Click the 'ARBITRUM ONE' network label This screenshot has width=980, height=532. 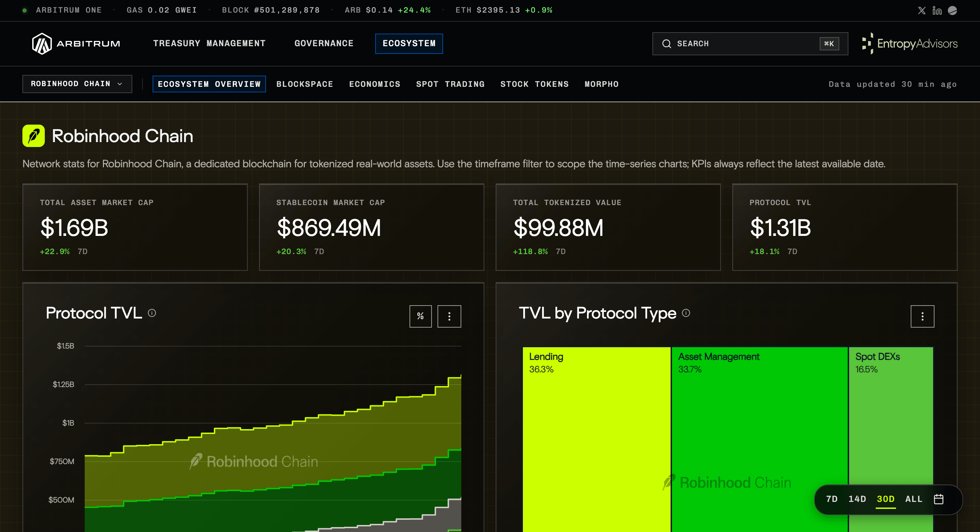pyautogui.click(x=69, y=10)
